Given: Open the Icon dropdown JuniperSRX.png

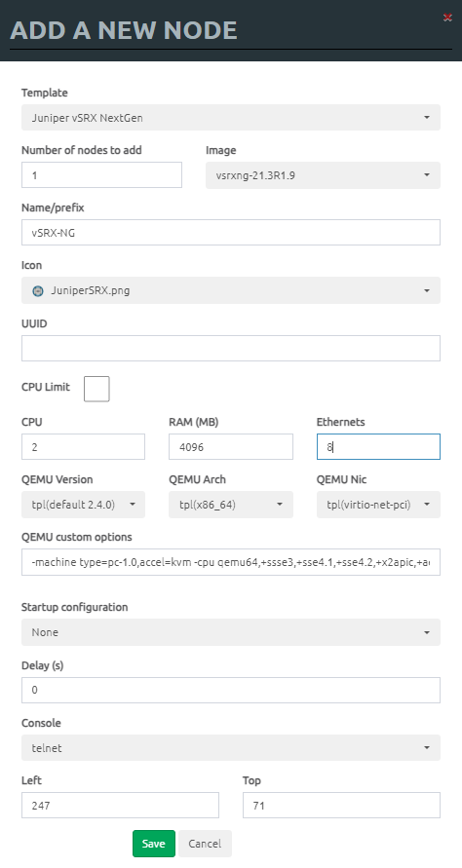Looking at the screenshot, I should [231, 290].
